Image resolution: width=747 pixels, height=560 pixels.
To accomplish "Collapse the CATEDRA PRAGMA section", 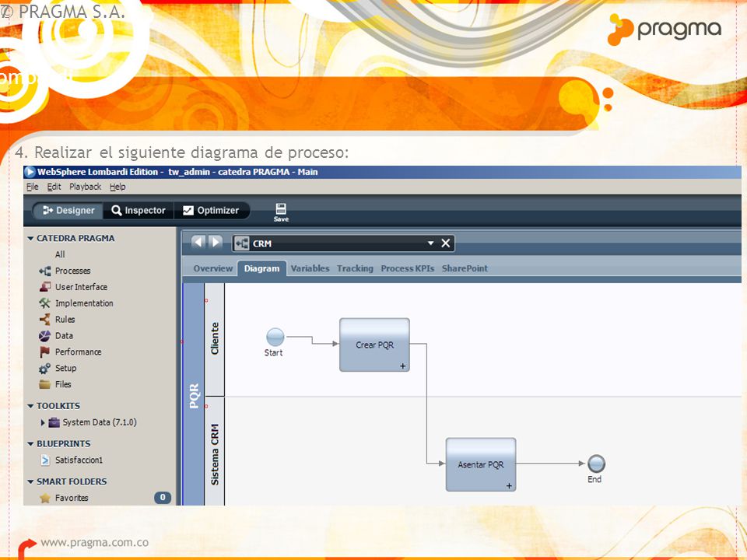I will click(30, 238).
